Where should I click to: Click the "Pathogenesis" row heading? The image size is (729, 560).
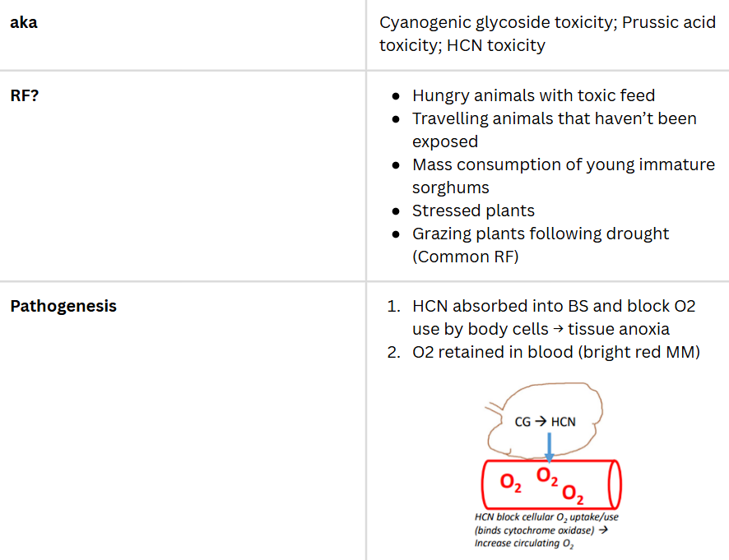coord(63,306)
